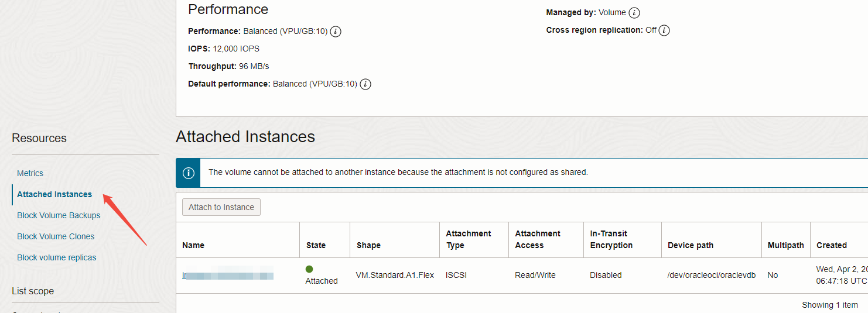The image size is (868, 313).
Task: Click info icon next to Performance Balanced
Action: coord(336,32)
